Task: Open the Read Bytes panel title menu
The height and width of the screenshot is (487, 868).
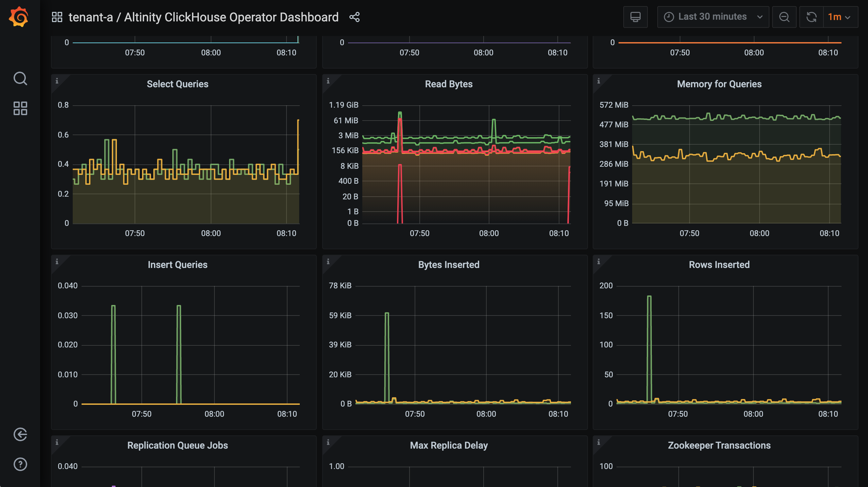Action: (x=449, y=84)
